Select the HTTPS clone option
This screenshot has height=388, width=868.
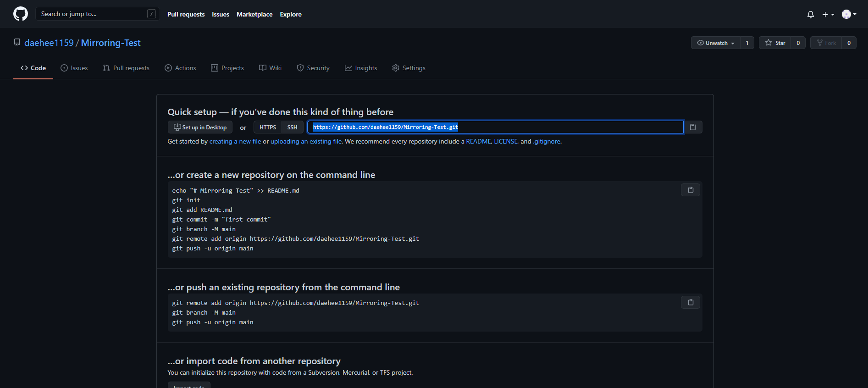pos(268,127)
